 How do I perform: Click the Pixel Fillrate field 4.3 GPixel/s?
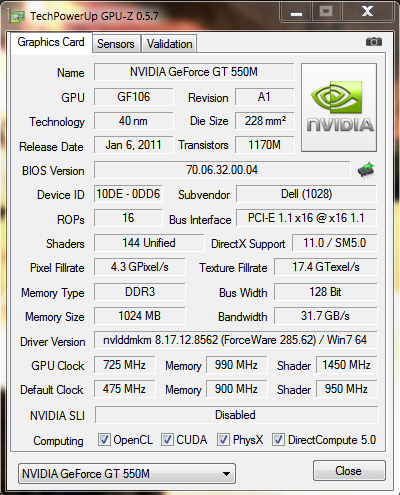pos(140,267)
